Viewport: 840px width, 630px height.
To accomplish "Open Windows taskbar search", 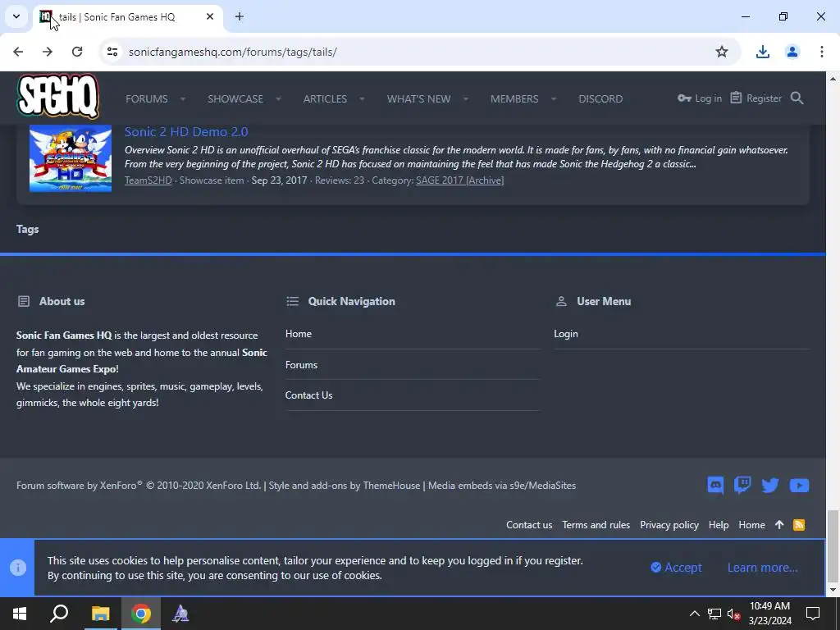I will (x=59, y=614).
